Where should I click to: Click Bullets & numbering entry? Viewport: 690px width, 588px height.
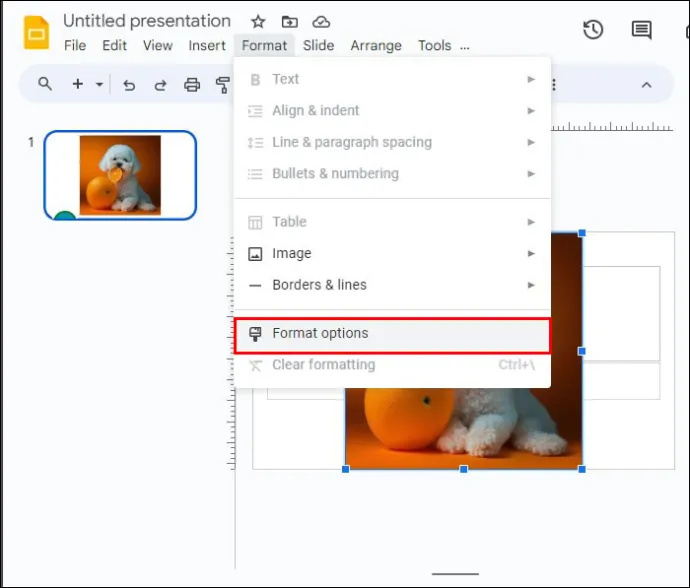pos(392,174)
